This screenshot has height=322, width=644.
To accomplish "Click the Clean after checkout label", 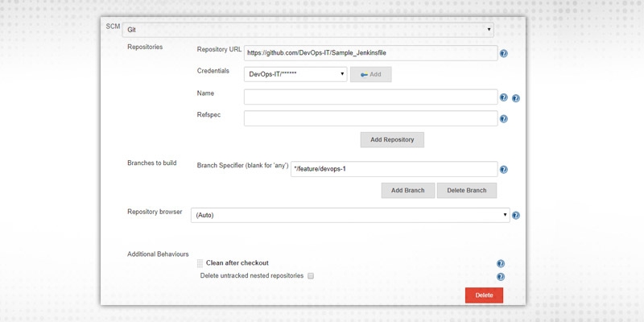I will 237,263.
